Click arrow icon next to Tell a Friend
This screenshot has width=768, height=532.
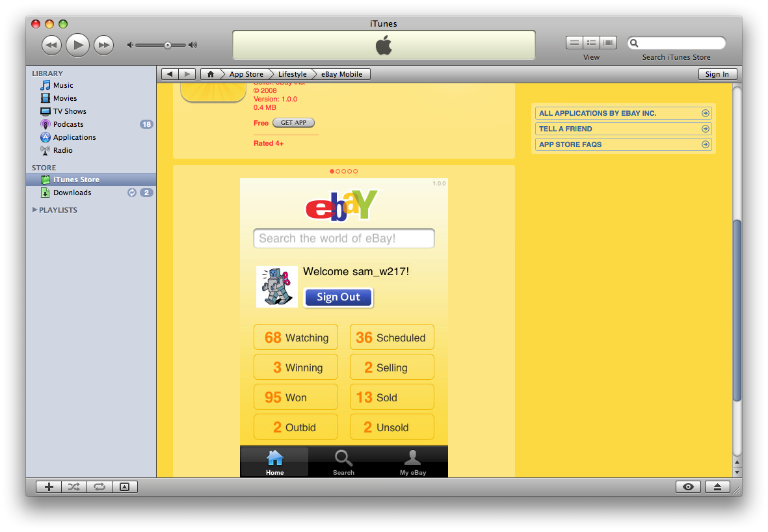point(706,129)
